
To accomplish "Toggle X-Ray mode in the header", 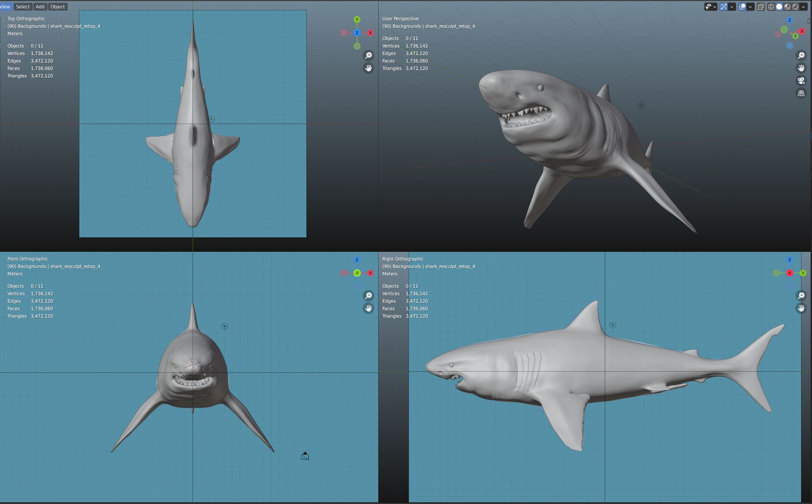I will (x=760, y=6).
